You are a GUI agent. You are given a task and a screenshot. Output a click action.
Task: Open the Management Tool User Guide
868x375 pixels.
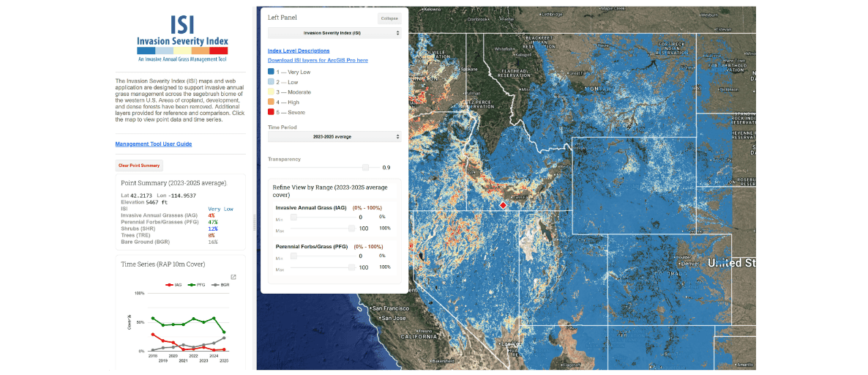point(154,144)
